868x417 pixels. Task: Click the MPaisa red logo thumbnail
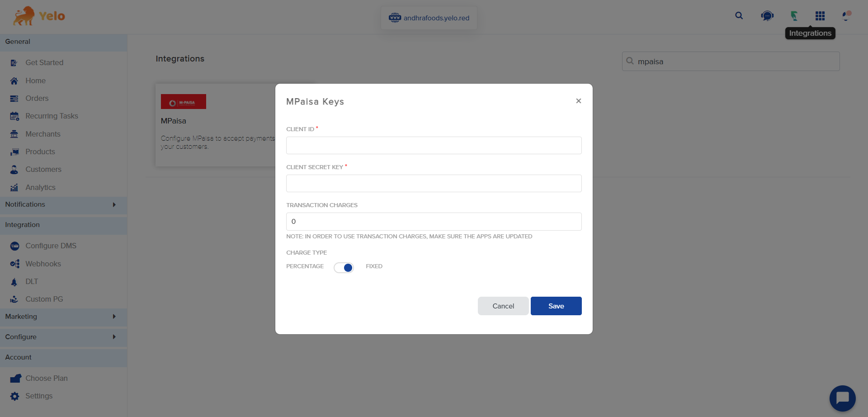tap(184, 102)
